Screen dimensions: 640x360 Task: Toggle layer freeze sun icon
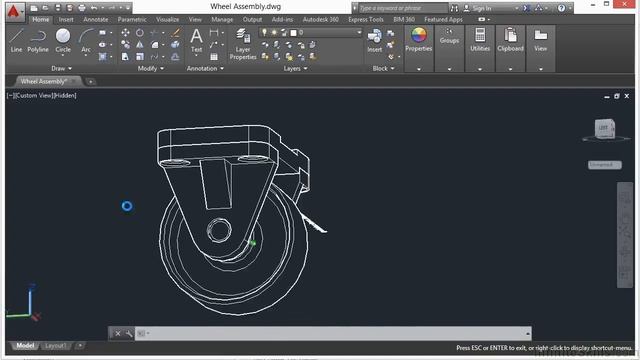[x=274, y=32]
